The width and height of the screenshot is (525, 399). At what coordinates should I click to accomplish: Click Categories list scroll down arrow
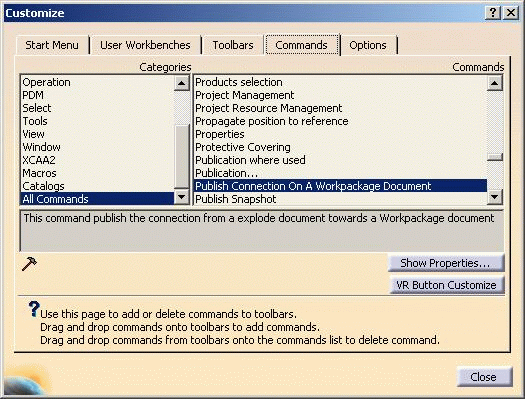tap(182, 196)
